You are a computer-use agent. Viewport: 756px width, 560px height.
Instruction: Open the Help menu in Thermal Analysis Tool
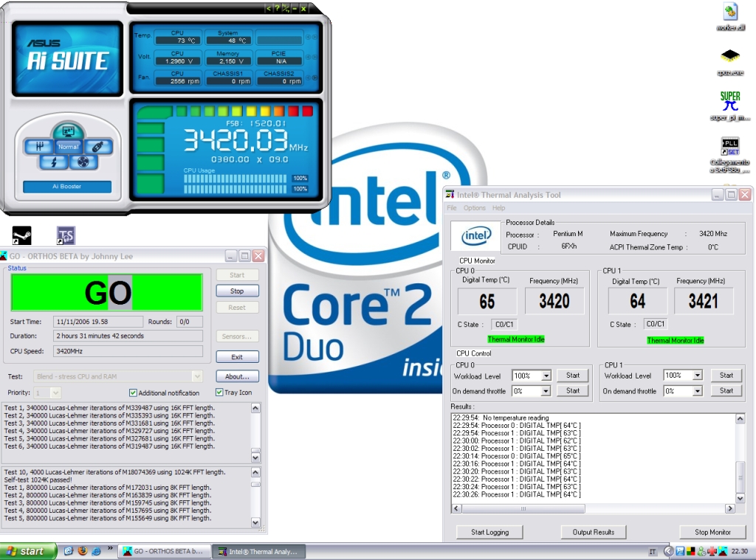click(498, 208)
